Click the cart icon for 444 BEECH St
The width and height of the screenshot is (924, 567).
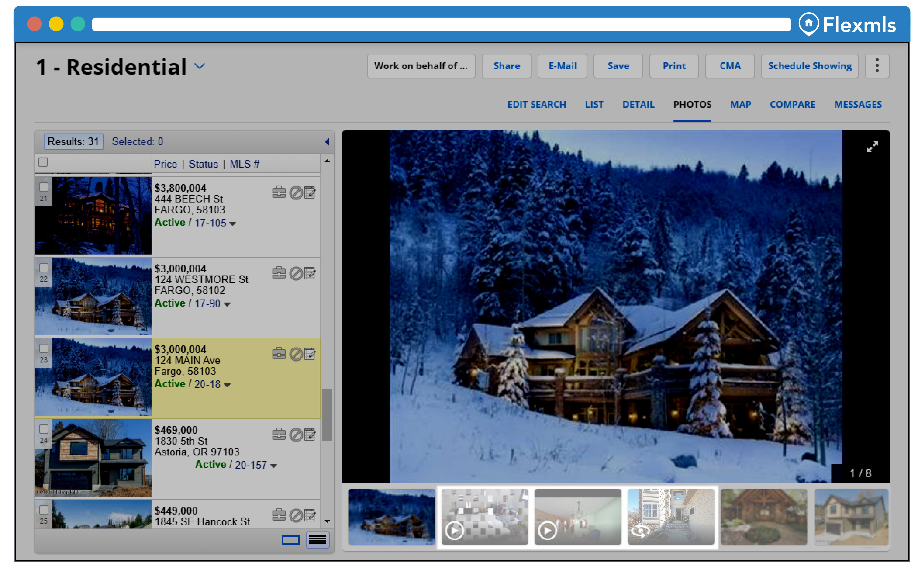tap(279, 192)
